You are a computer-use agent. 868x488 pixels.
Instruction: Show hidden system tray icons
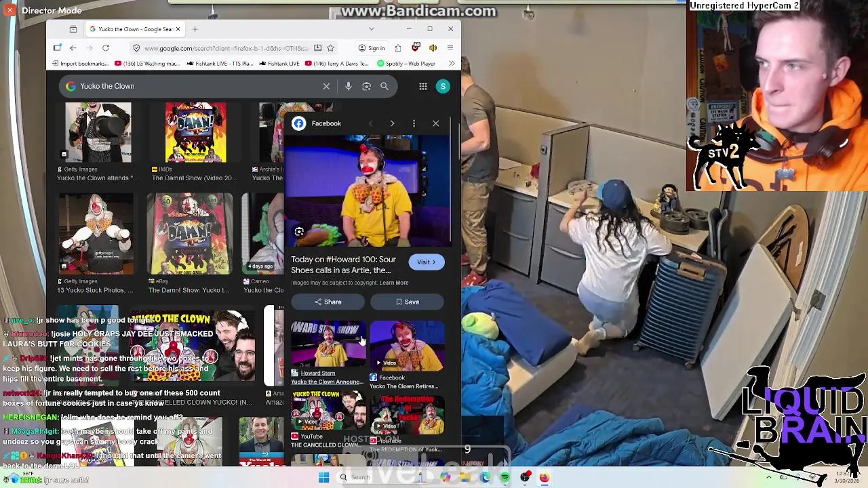pyautogui.click(x=768, y=477)
